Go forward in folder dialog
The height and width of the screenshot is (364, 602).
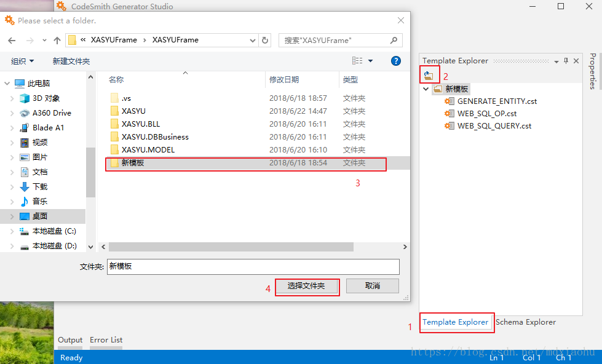coord(30,41)
